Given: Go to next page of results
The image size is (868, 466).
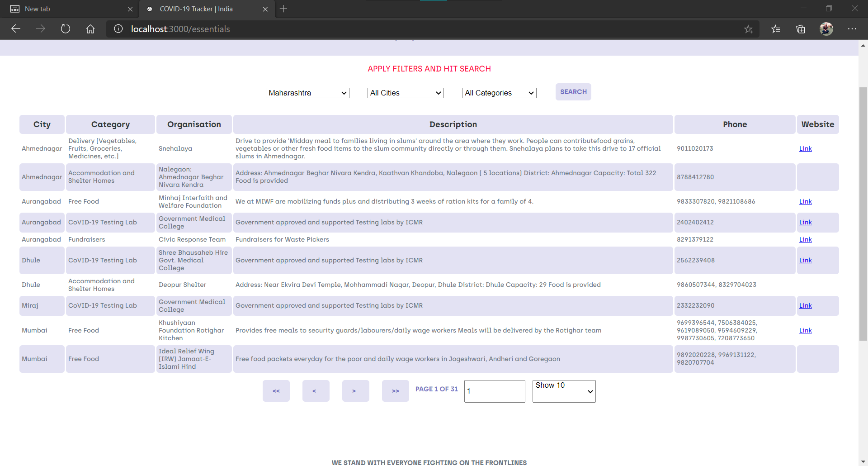Looking at the screenshot, I should [356, 391].
